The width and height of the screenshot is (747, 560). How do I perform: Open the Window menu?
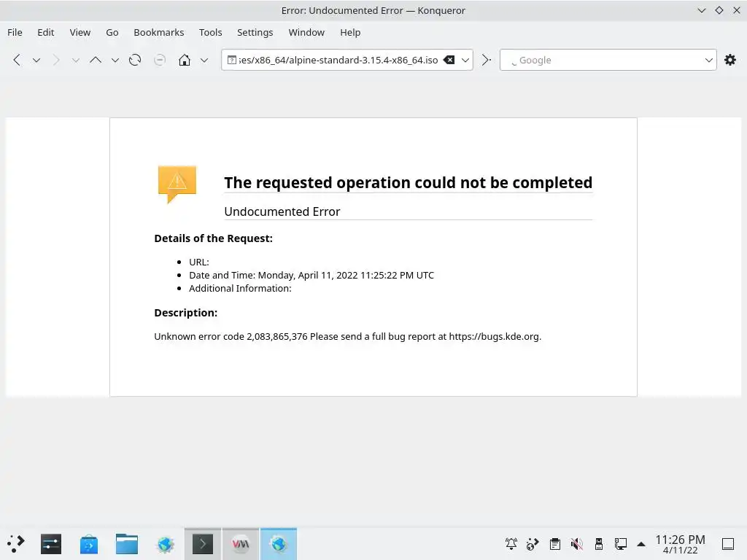click(x=306, y=32)
